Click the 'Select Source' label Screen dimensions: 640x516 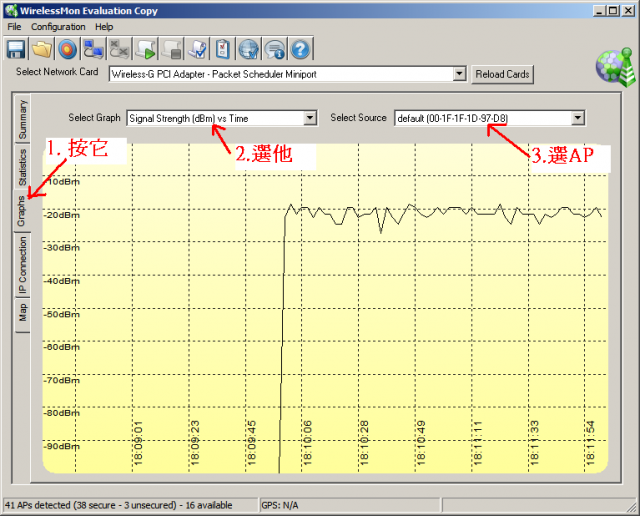358,118
